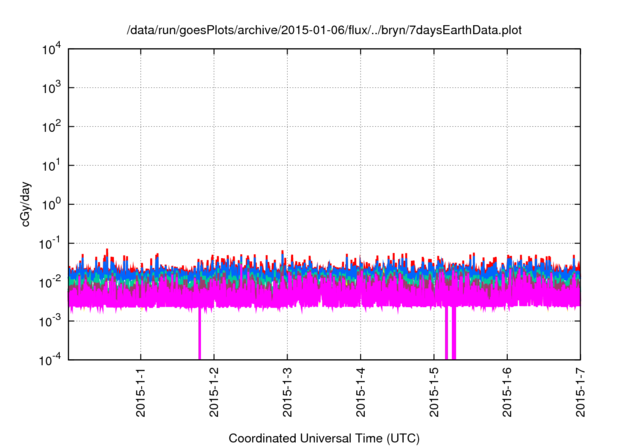Click the 10^0 y-axis tick label
Viewport: 640px width, 448px height.
(x=51, y=204)
